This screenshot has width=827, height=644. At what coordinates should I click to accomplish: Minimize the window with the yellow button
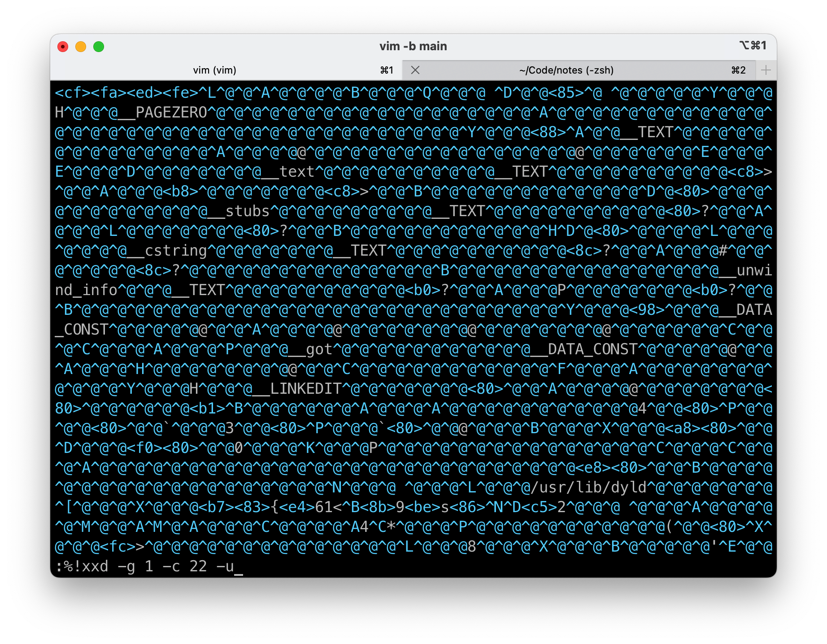point(81,47)
